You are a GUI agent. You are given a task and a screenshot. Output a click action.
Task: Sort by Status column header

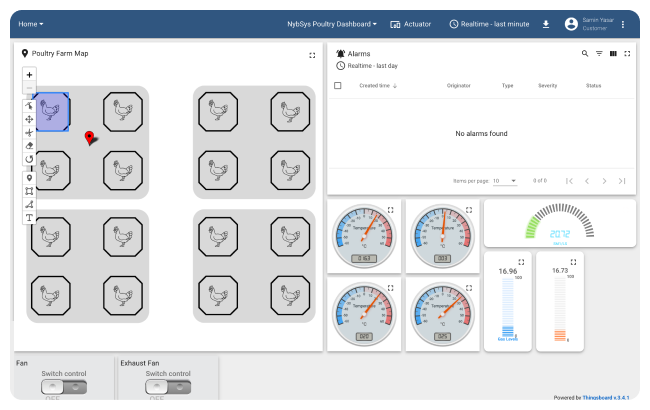[x=593, y=85]
